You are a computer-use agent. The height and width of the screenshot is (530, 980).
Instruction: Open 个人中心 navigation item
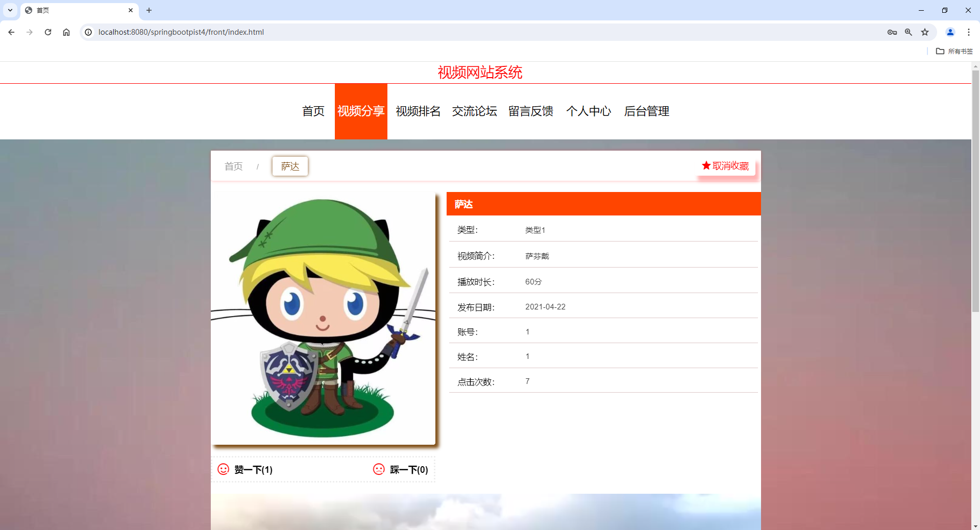tap(589, 111)
